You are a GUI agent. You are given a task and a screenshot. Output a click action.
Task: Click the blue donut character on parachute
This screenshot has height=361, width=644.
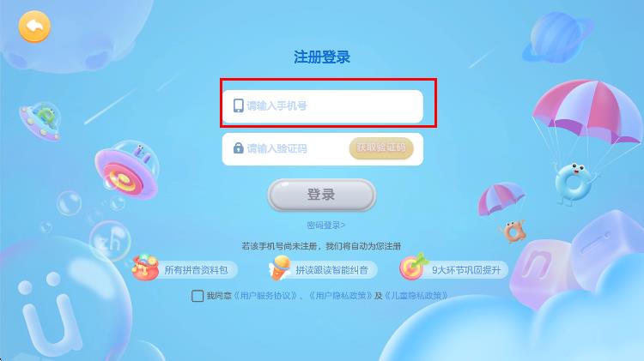click(574, 183)
